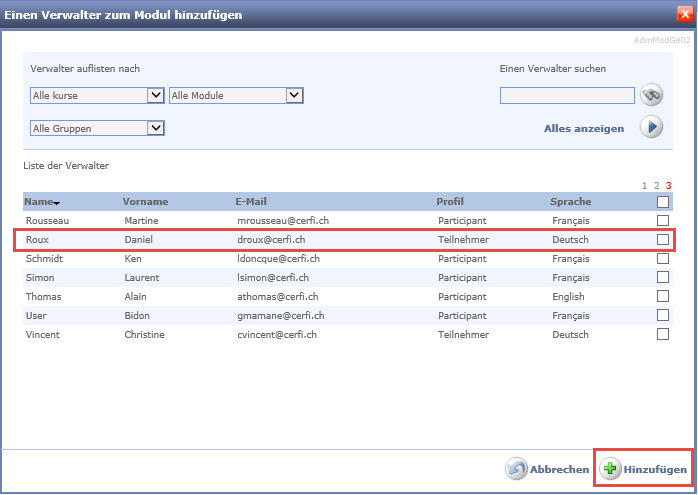
Task: Click the binoculars search icon
Action: [652, 96]
